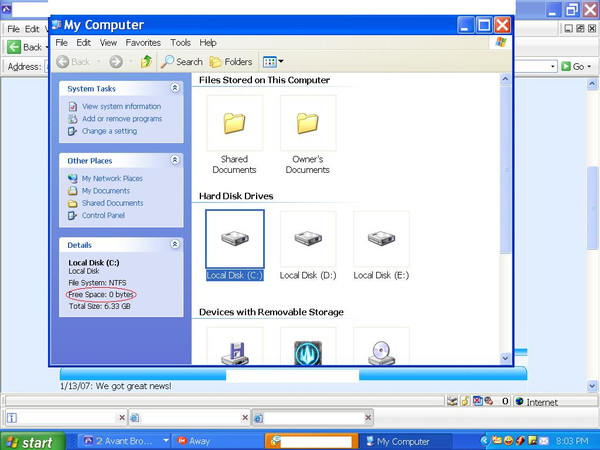Open the Owner's Documents folder icon
This screenshot has height=450, width=600.
308,123
